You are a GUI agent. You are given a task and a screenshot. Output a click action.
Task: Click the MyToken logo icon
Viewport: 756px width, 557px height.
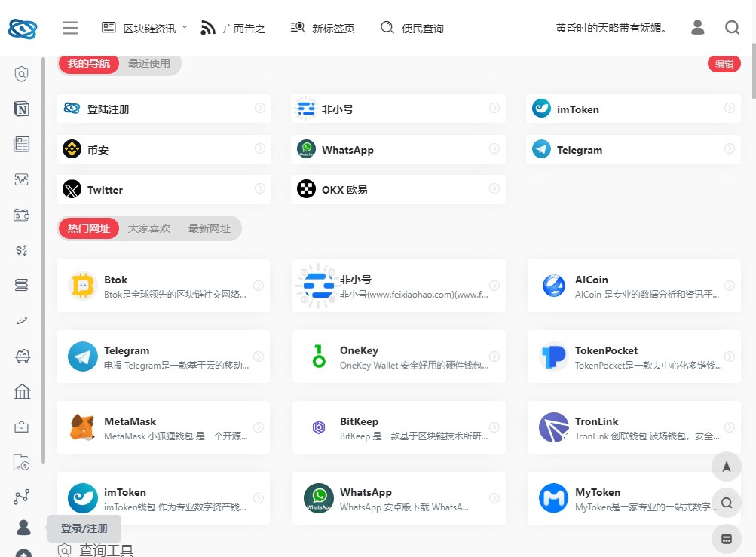point(553,498)
